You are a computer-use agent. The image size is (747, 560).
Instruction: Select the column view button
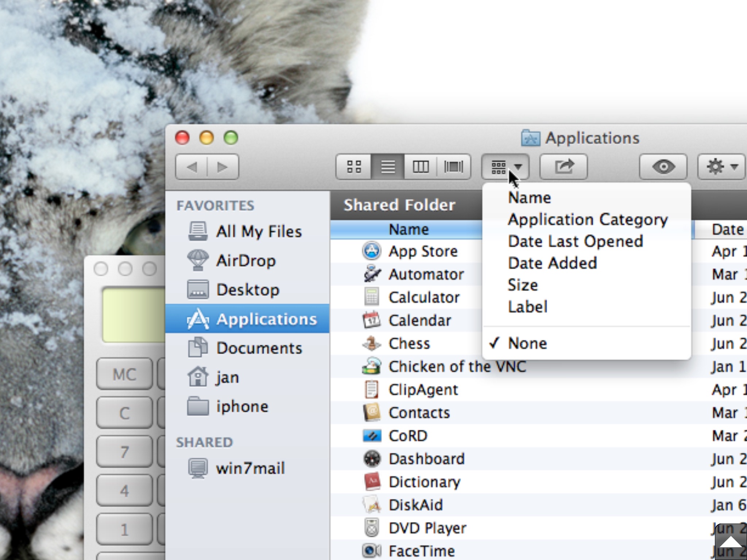tap(420, 167)
